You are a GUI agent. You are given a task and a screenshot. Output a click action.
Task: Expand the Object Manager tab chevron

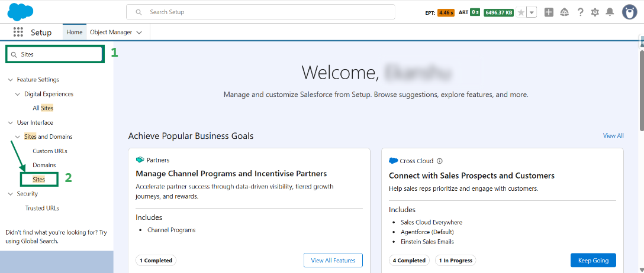pos(139,32)
